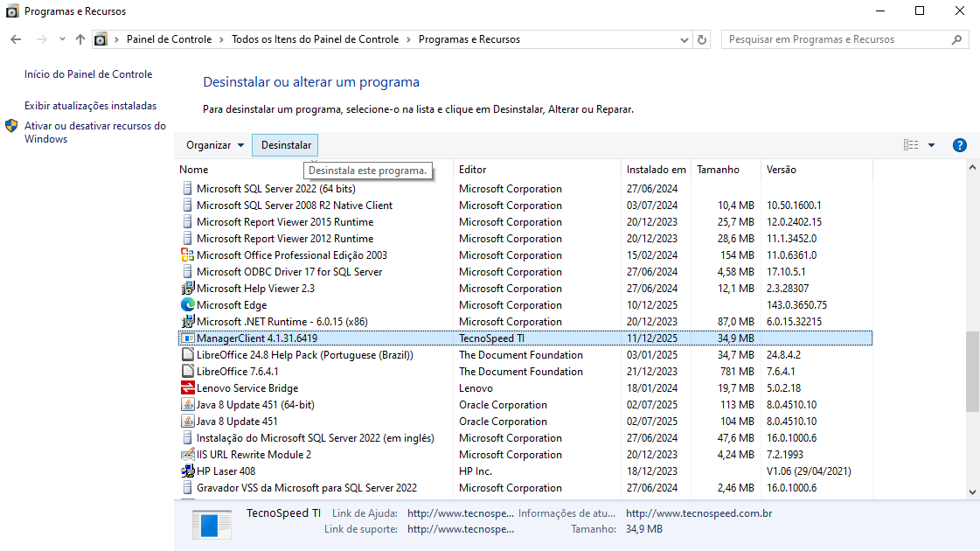
Task: Click the help question mark icon
Action: click(x=959, y=145)
